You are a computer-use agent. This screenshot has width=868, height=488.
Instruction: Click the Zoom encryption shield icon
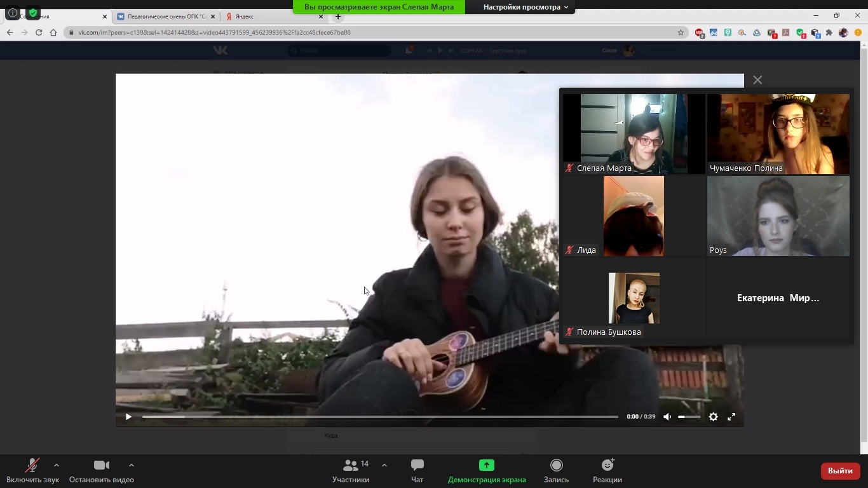(x=33, y=13)
